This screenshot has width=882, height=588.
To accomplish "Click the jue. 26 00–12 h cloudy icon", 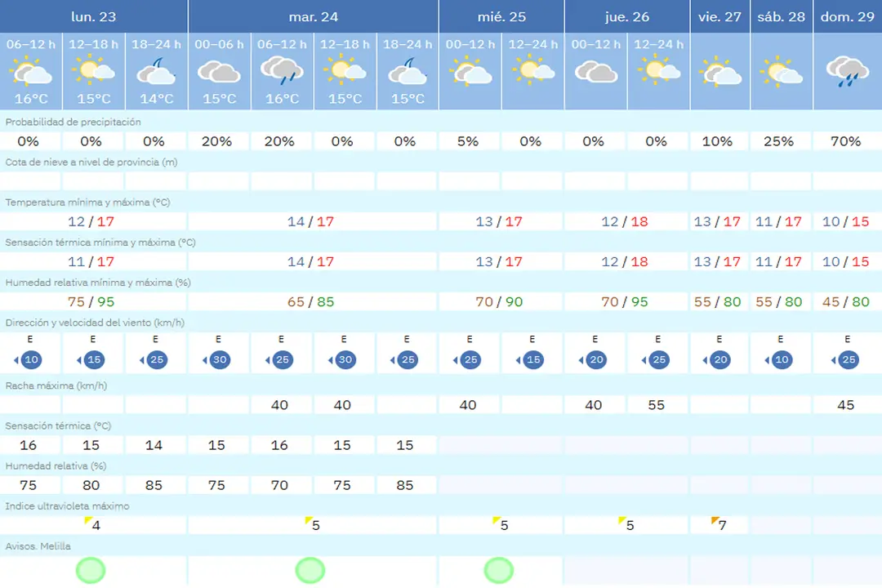I will pos(596,72).
